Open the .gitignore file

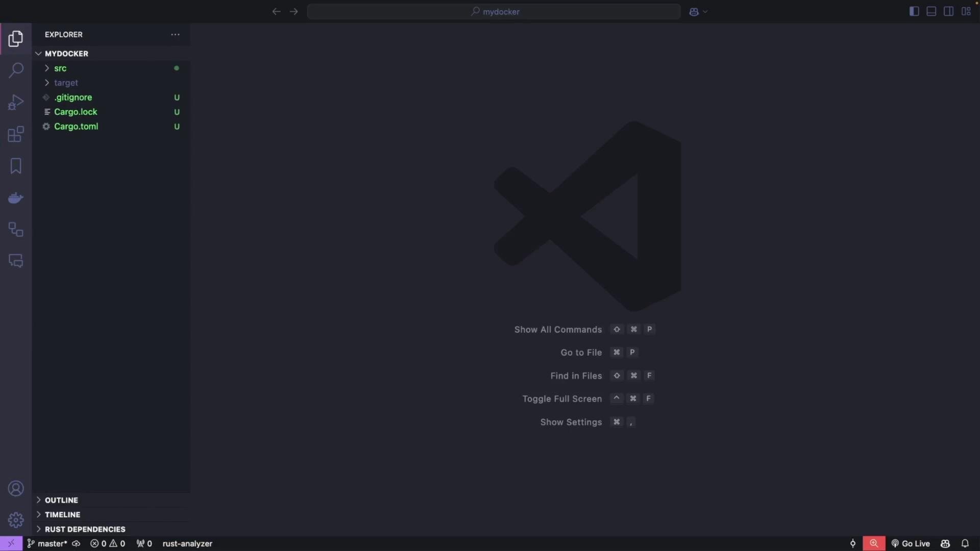point(111,97)
